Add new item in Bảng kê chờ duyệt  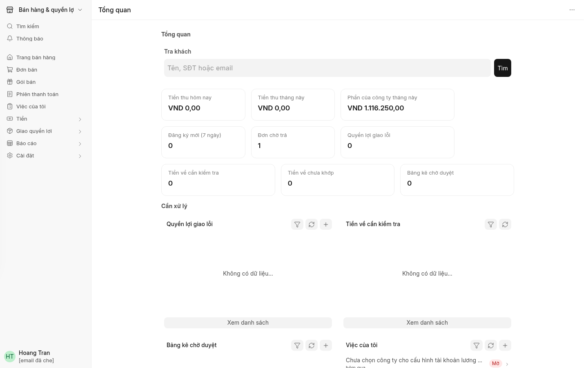pyautogui.click(x=326, y=346)
